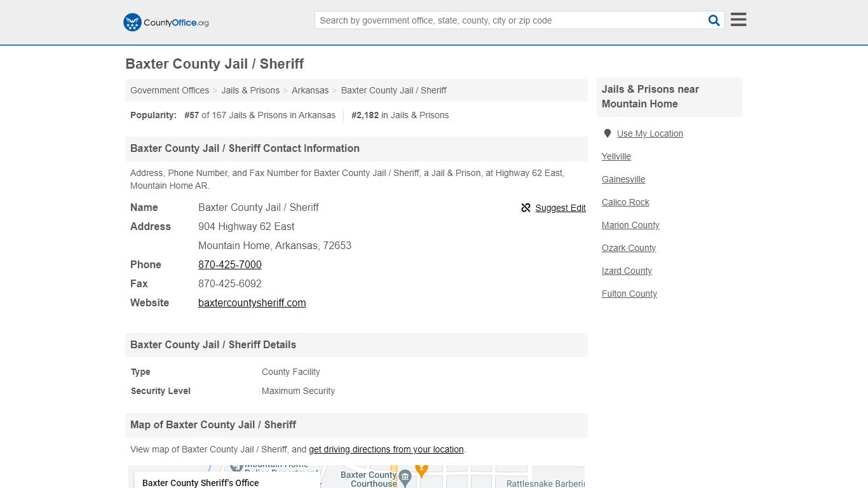Select Mountain Home, Arkansas, 72653 text
The image size is (868, 488).
pyautogui.click(x=275, y=245)
